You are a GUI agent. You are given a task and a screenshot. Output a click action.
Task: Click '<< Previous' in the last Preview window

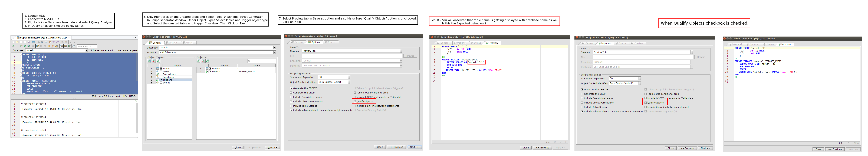point(835,149)
